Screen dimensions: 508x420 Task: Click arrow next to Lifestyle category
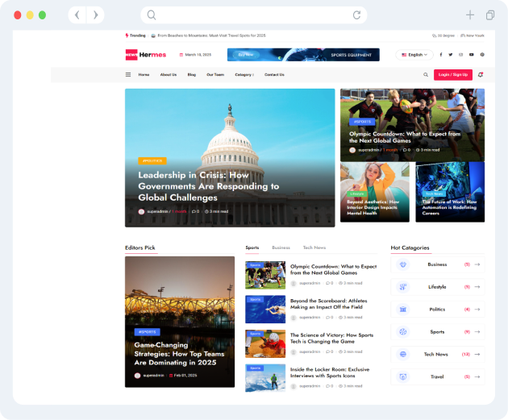tap(477, 287)
